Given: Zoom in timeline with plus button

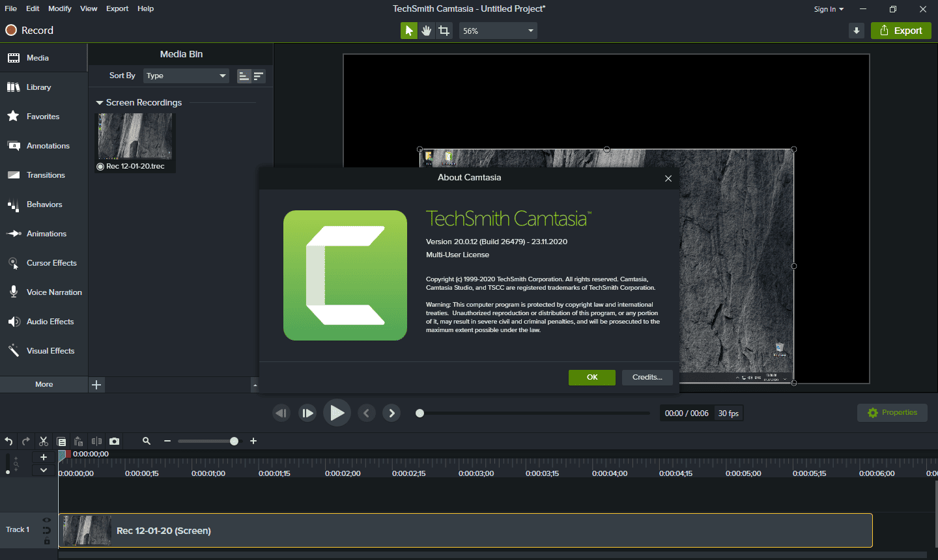Looking at the screenshot, I should pos(253,441).
